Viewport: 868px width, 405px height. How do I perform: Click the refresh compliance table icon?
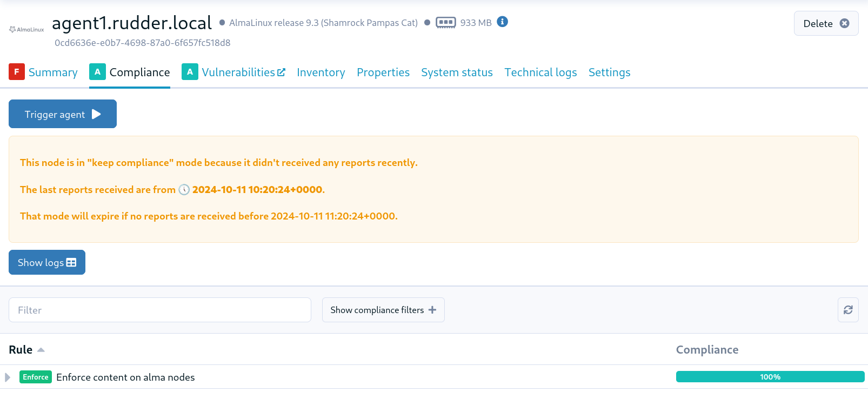847,310
